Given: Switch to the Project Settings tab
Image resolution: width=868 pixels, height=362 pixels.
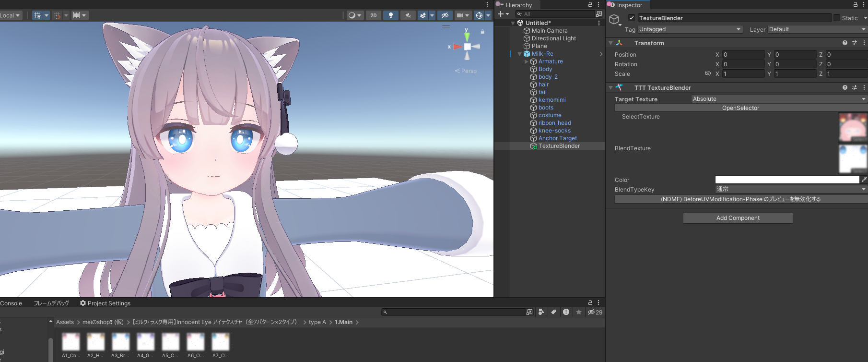Looking at the screenshot, I should 105,303.
